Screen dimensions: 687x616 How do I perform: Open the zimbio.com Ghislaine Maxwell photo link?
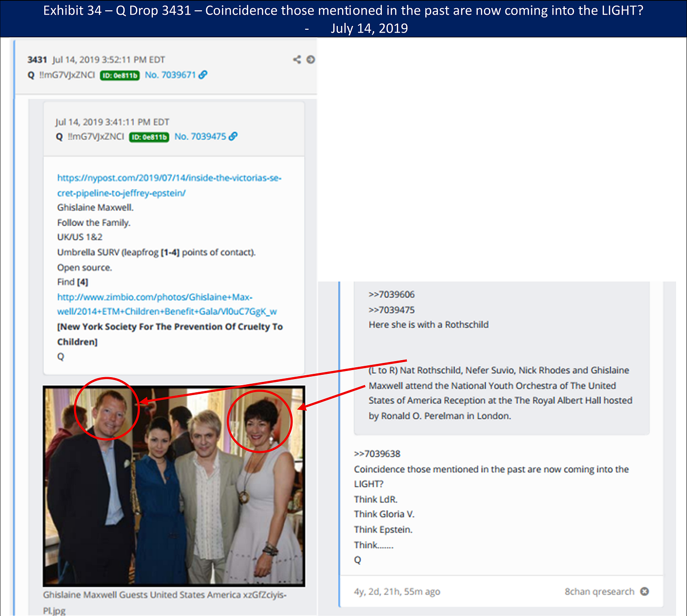click(167, 304)
